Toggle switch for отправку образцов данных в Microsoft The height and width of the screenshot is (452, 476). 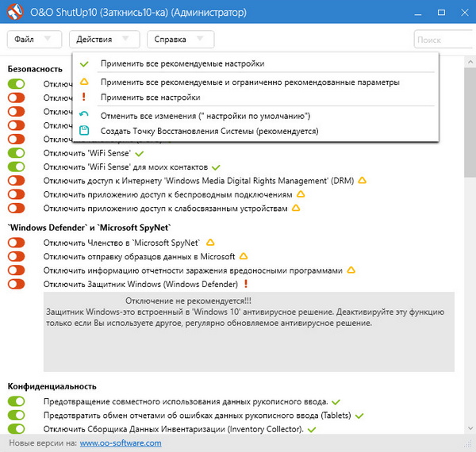tap(17, 256)
